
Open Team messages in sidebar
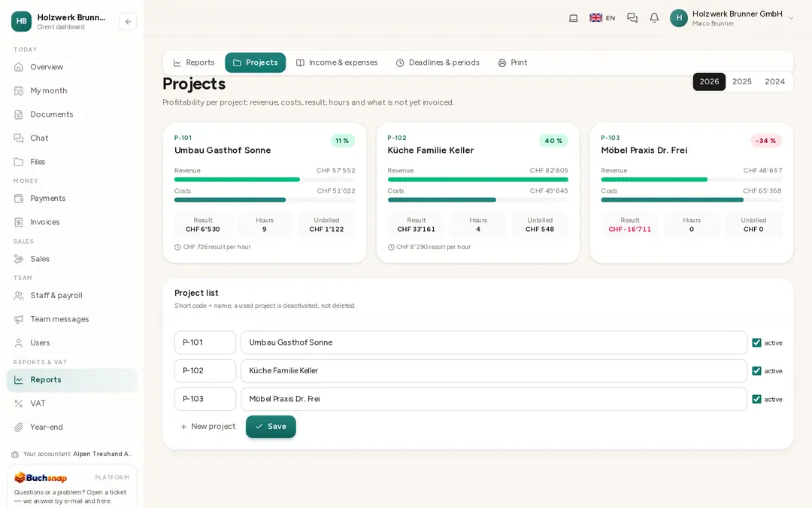[72, 319]
